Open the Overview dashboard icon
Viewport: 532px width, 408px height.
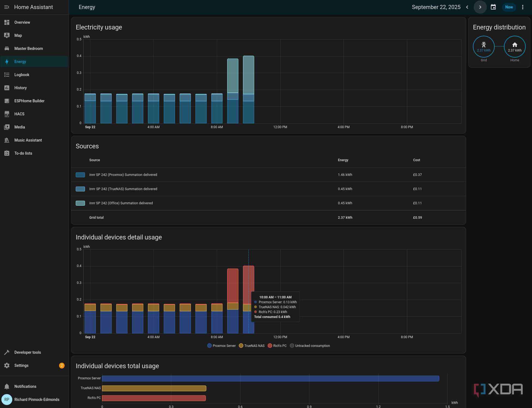coord(7,22)
